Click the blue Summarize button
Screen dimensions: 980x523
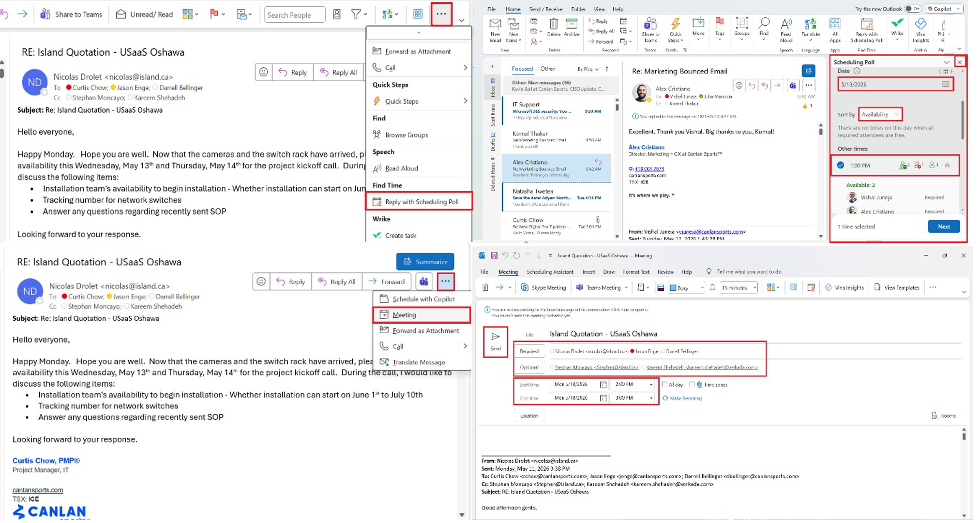point(425,262)
